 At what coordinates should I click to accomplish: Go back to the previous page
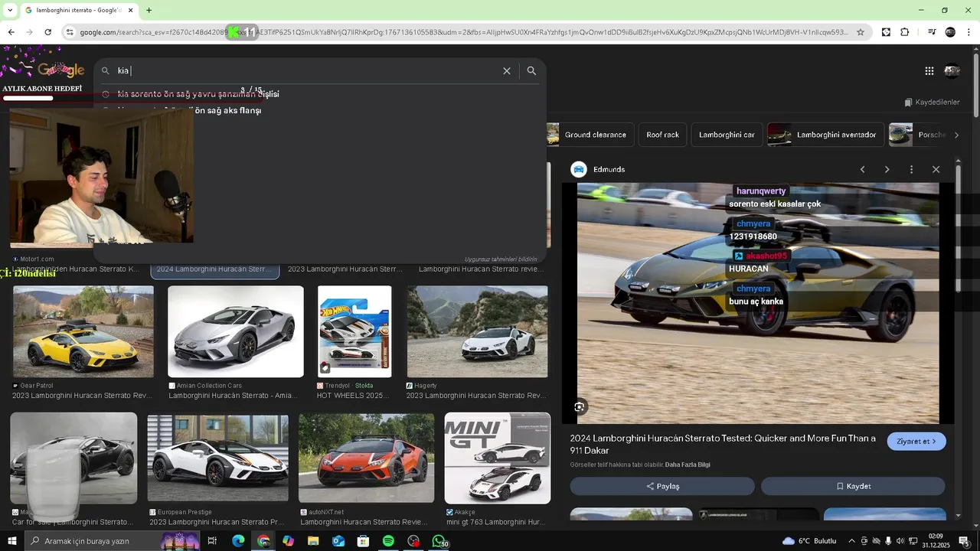11,32
